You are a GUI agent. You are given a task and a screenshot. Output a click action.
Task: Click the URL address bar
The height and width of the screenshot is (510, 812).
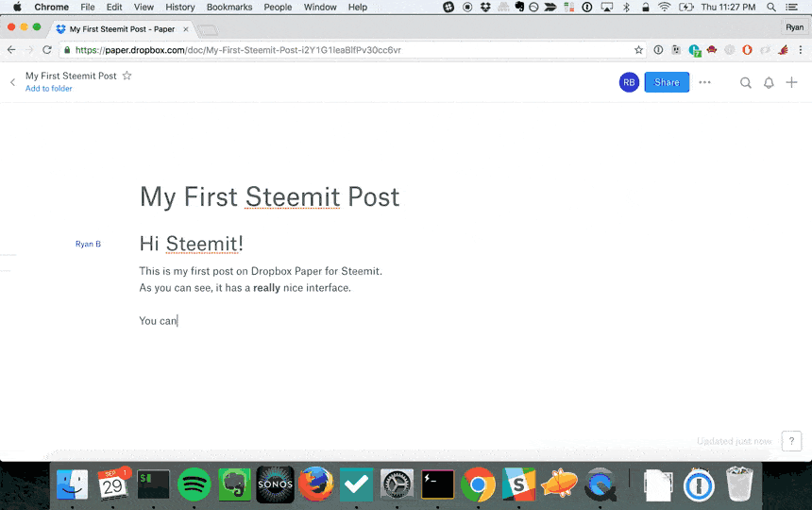click(x=352, y=50)
